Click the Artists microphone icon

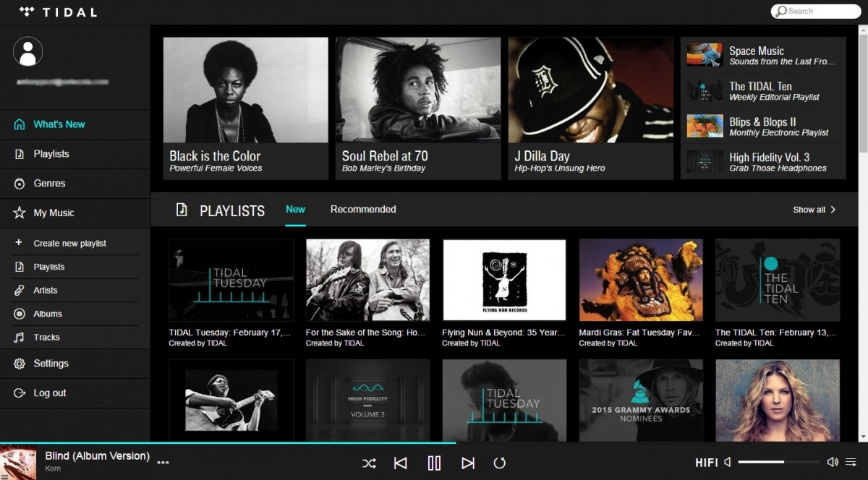tap(20, 290)
